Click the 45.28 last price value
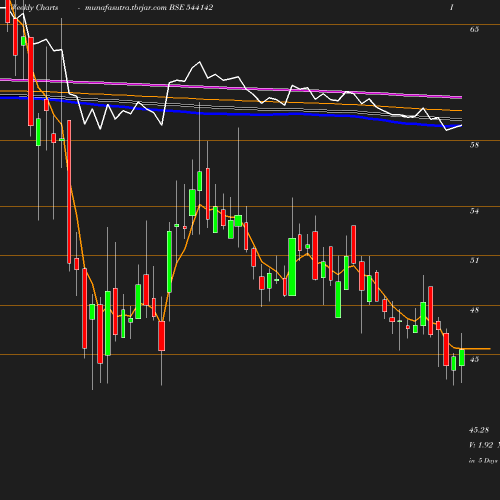 point(479,430)
